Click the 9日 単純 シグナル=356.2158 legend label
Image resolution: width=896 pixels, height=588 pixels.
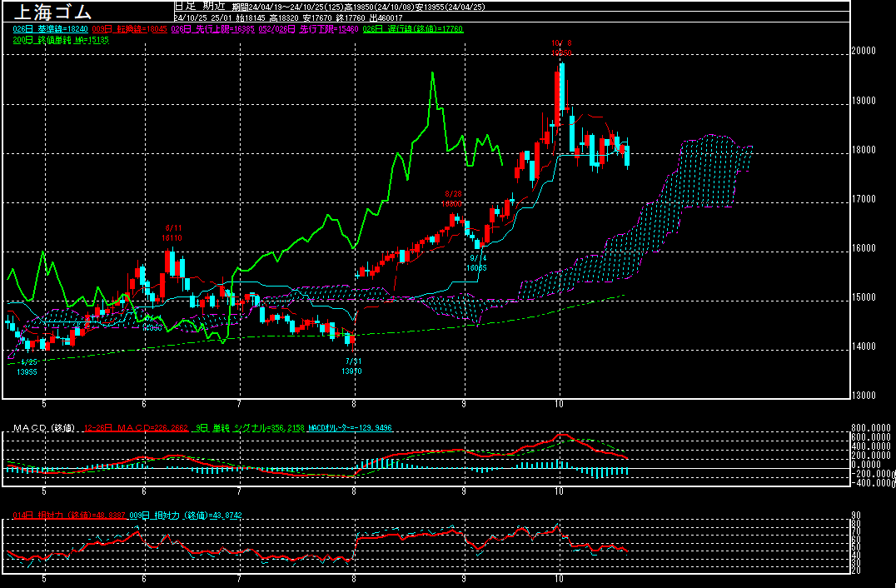pyautogui.click(x=250, y=428)
